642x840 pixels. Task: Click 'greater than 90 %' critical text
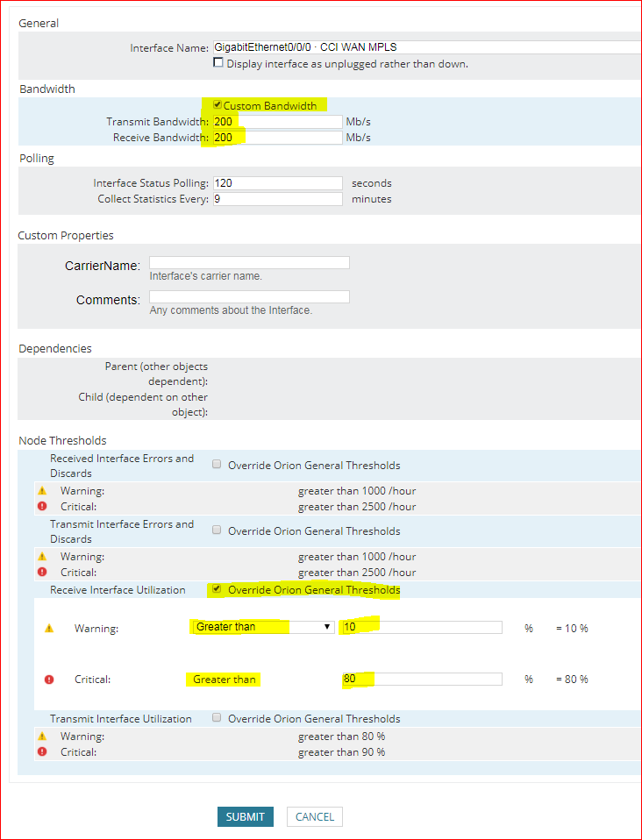click(x=341, y=752)
